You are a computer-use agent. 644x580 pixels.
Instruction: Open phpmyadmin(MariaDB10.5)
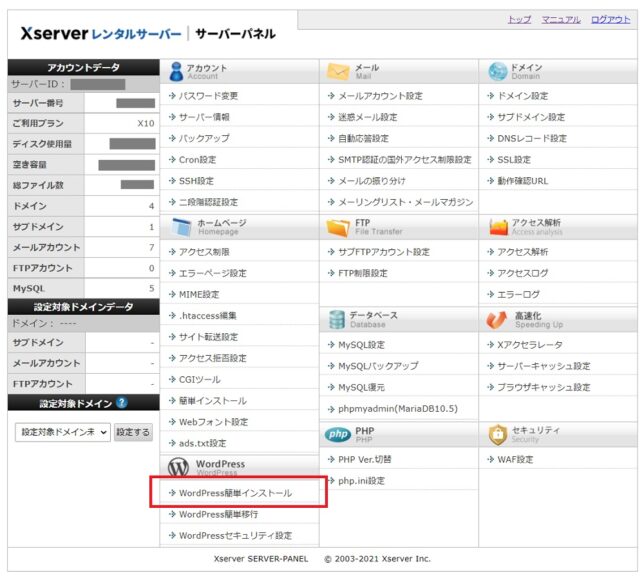coord(398,409)
